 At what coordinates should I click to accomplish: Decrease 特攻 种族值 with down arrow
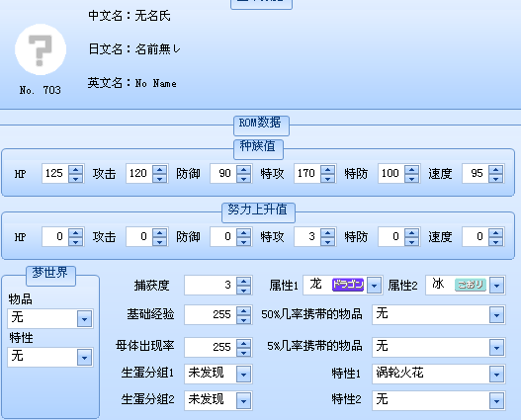[328, 178]
